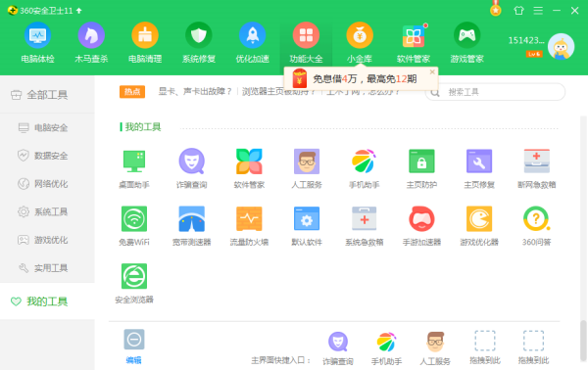Launch 手游加速器 tool
588x370 pixels.
421,226
